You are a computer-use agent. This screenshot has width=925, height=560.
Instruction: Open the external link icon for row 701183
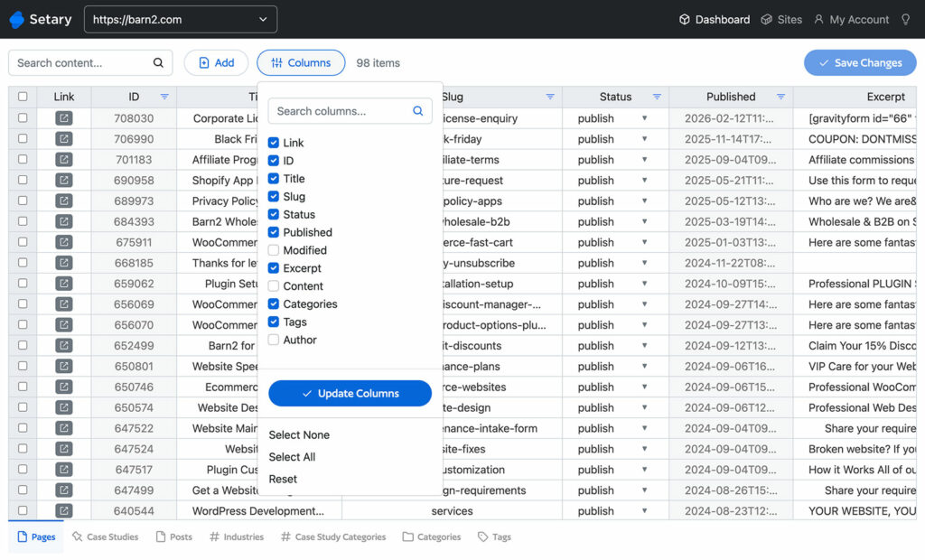[x=64, y=159]
